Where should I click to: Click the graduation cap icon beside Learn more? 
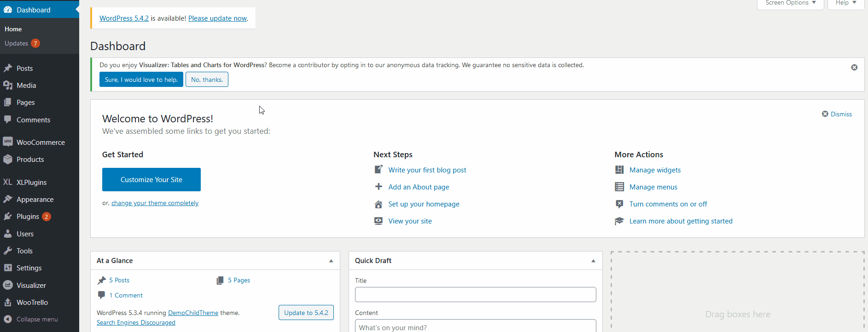click(x=619, y=221)
